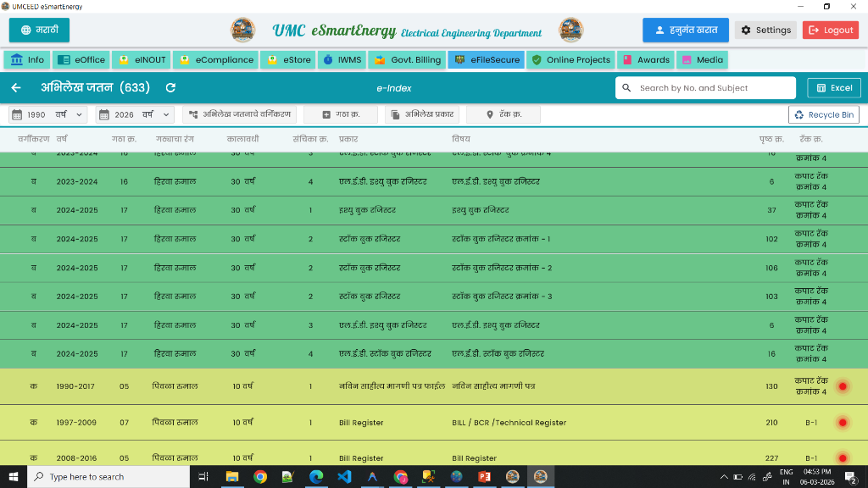868x488 pixels.
Task: Open Google Chrome from the taskbar
Action: point(260,476)
